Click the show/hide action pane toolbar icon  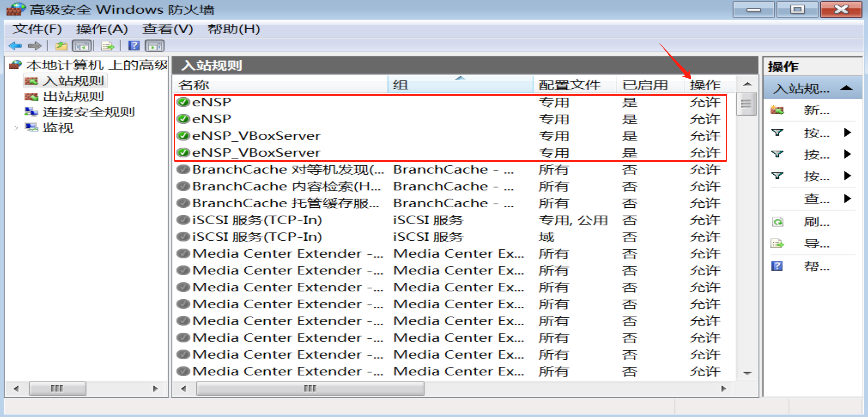tap(154, 45)
